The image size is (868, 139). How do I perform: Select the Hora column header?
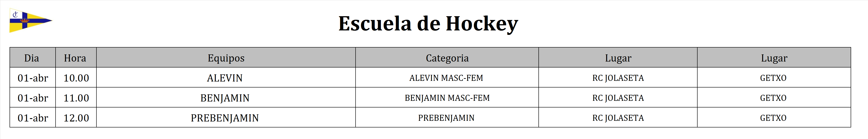coord(75,58)
